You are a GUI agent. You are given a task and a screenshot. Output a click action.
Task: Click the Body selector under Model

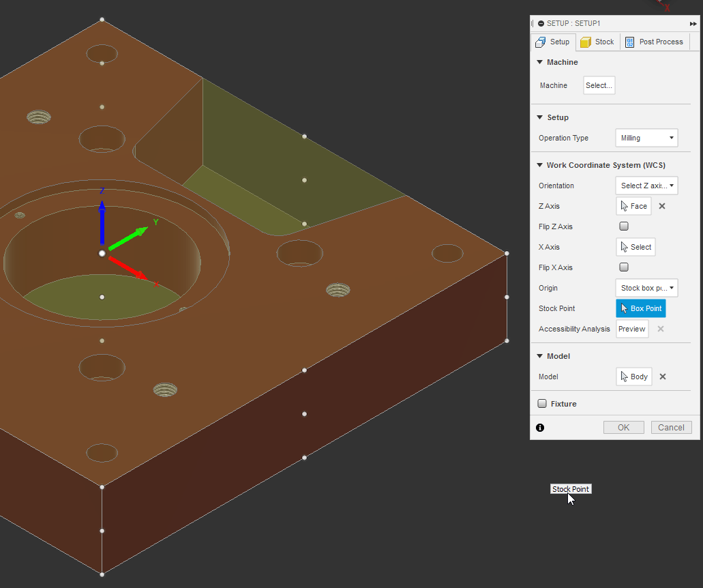point(633,376)
